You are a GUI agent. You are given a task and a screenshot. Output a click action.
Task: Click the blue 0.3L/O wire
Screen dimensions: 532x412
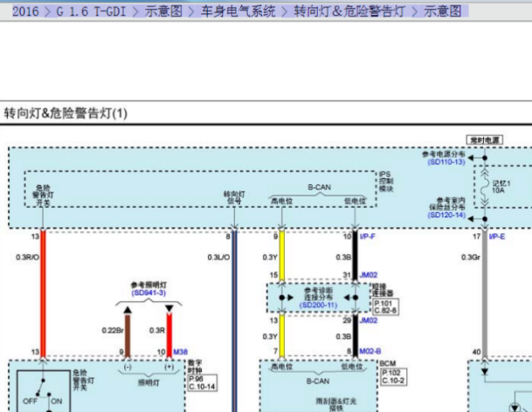234,320
